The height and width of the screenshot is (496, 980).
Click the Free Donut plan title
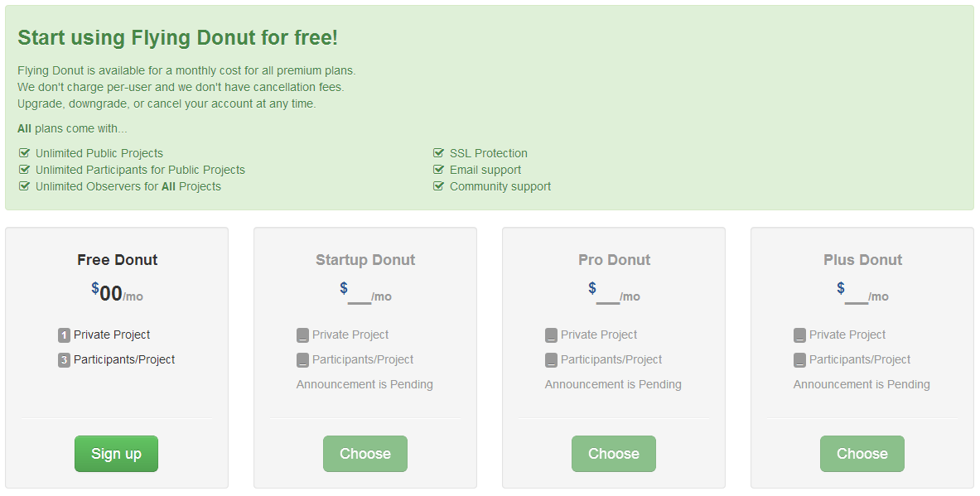117,260
